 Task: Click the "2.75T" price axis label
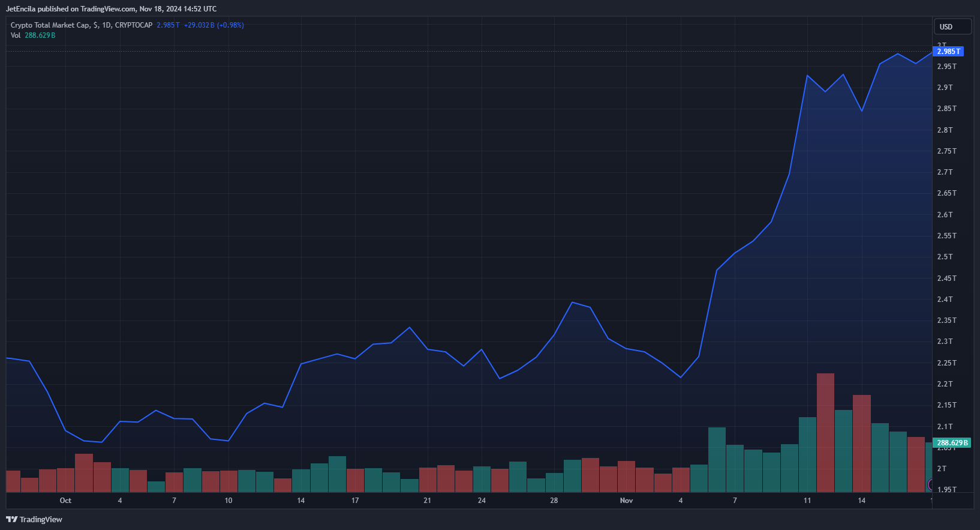coord(947,151)
